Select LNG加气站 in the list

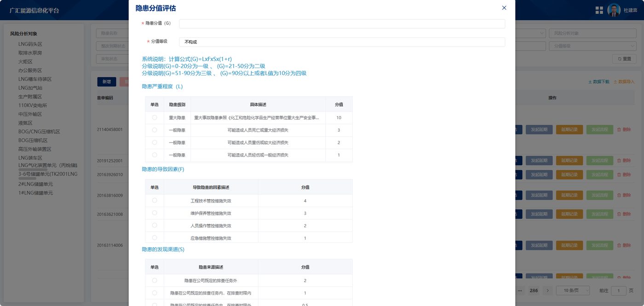(x=30, y=88)
